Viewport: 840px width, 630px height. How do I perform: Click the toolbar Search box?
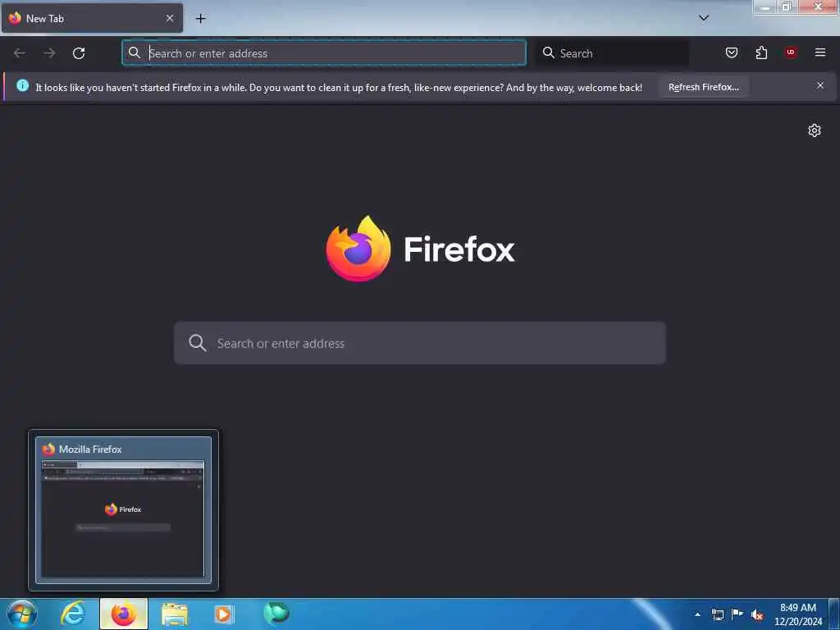[x=612, y=53]
